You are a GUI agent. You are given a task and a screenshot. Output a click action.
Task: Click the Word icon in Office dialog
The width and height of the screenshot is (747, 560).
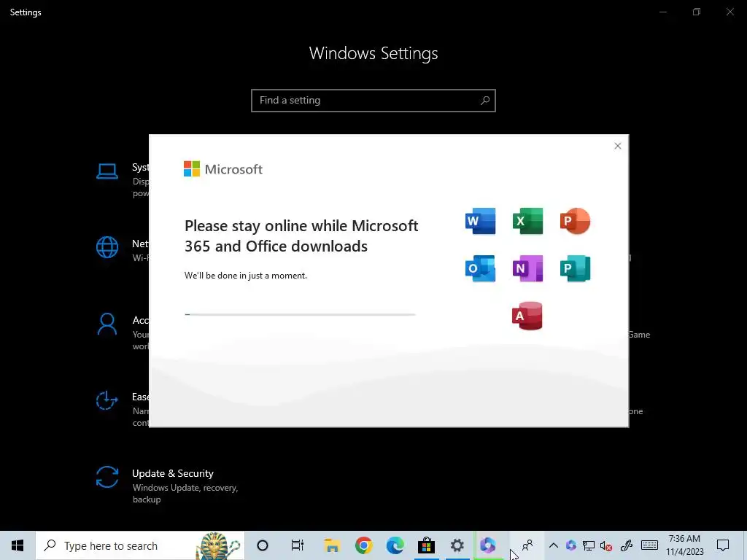coord(480,221)
